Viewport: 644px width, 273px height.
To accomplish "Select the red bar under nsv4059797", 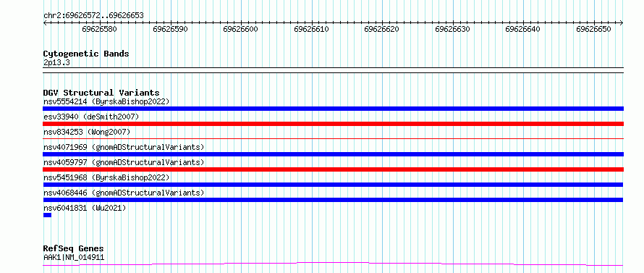I will pos(333,169).
